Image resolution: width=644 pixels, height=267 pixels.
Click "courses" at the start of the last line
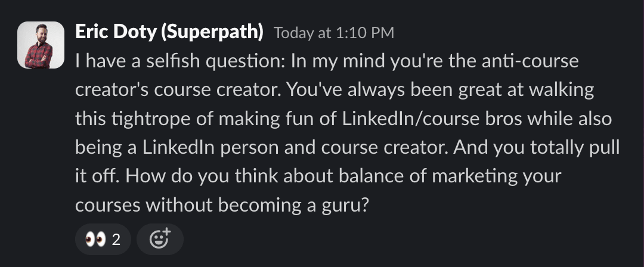tap(108, 206)
